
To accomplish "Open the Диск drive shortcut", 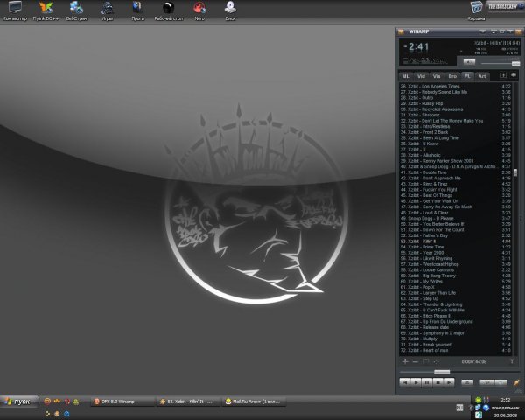I will (x=230, y=10).
